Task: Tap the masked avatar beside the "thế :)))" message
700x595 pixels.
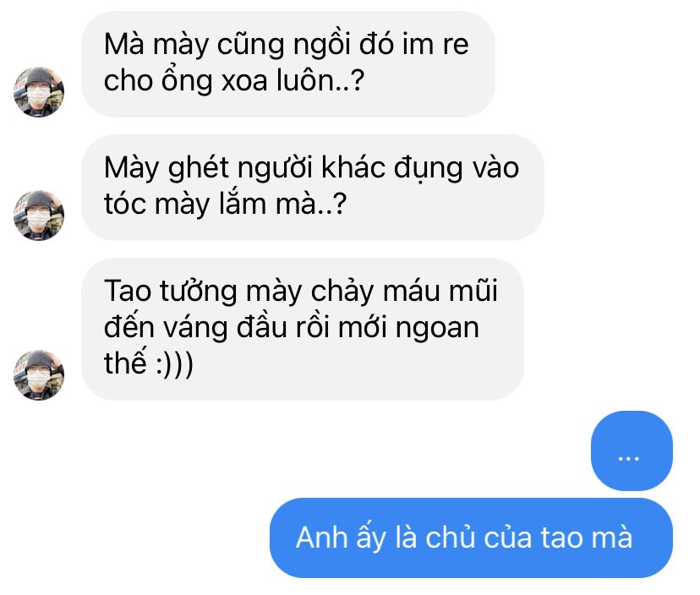Action: 39,375
